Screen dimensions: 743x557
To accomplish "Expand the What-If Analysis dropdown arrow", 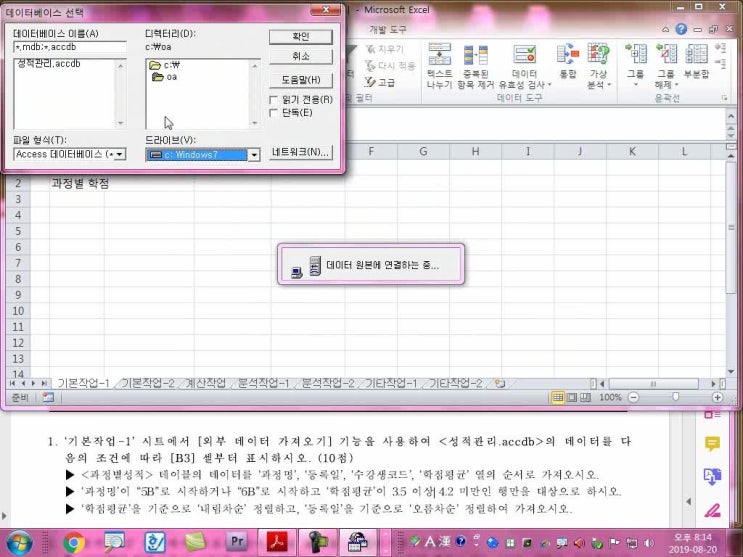I will click(609, 85).
